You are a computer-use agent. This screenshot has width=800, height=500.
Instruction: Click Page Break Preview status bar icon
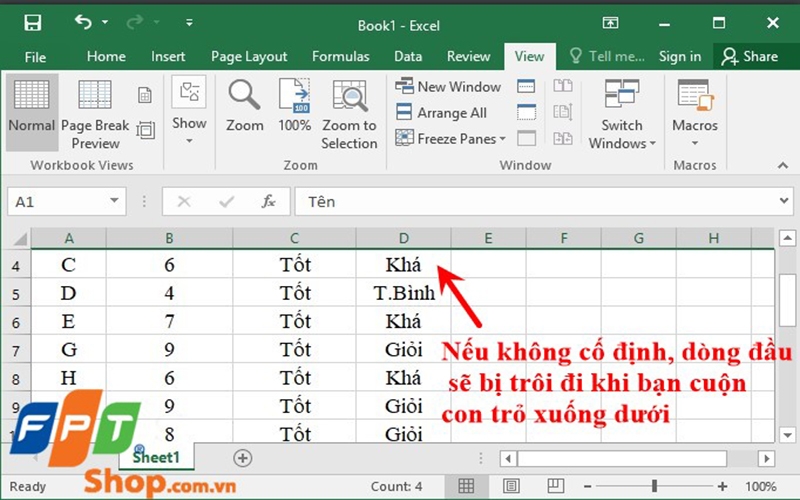click(555, 486)
